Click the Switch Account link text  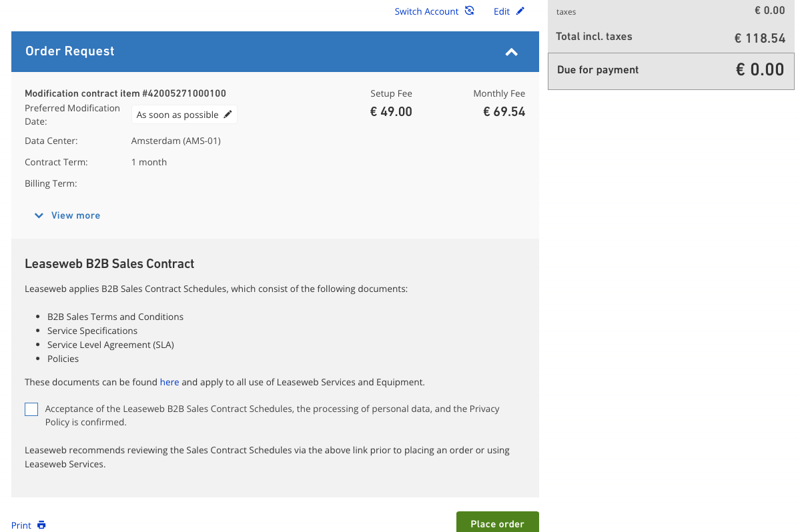tap(426, 11)
